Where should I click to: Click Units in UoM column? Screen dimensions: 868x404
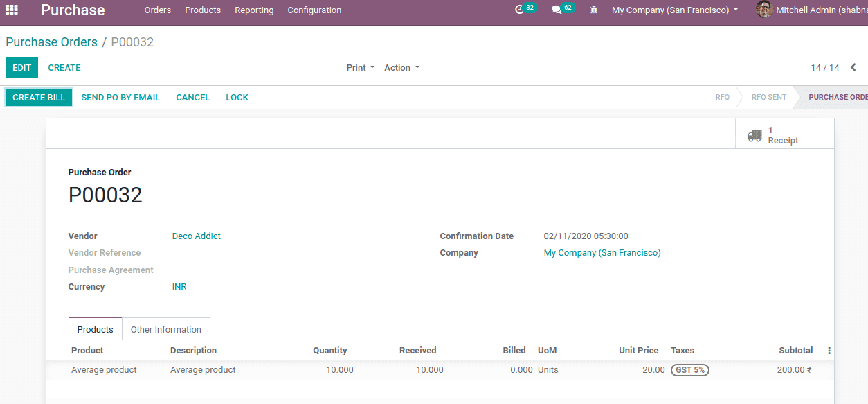click(x=548, y=370)
